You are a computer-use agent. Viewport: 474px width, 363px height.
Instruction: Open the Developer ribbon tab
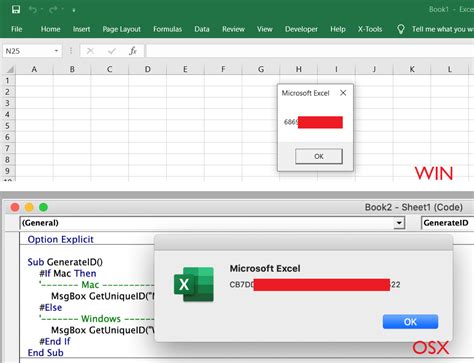point(301,29)
